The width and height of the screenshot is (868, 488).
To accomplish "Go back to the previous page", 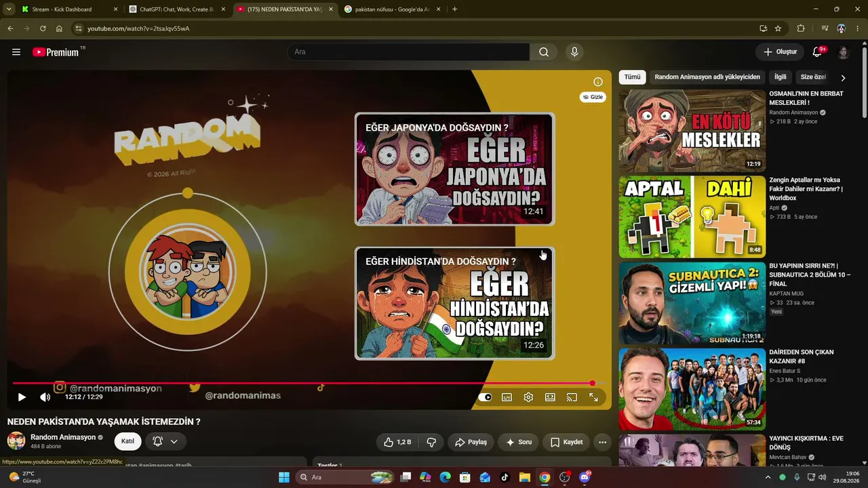I will pos(10,28).
